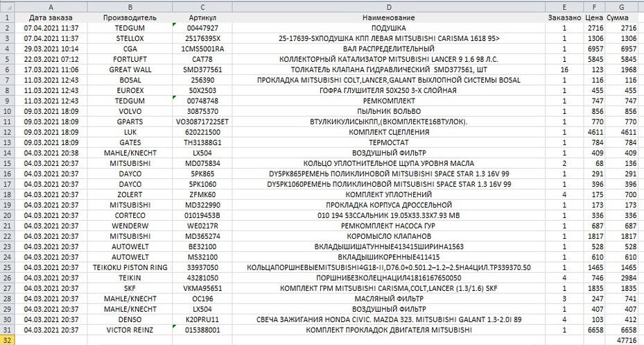
Task: Select column C header
Action: click(202, 7)
